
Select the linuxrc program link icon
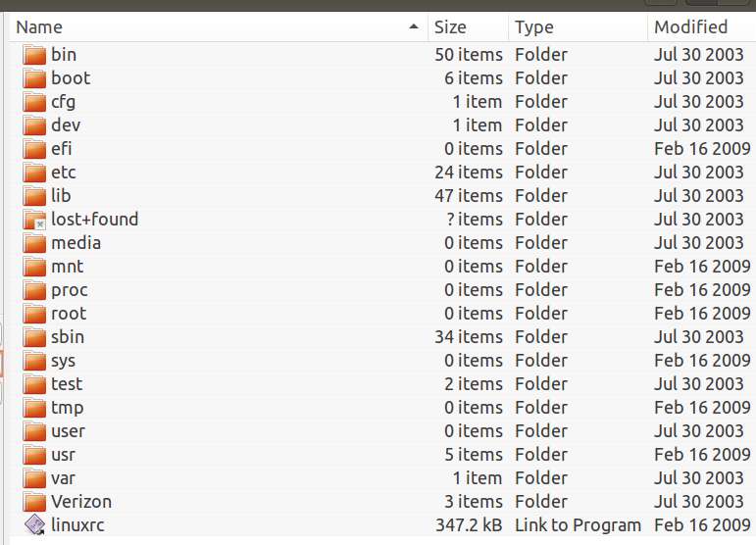tap(34, 524)
